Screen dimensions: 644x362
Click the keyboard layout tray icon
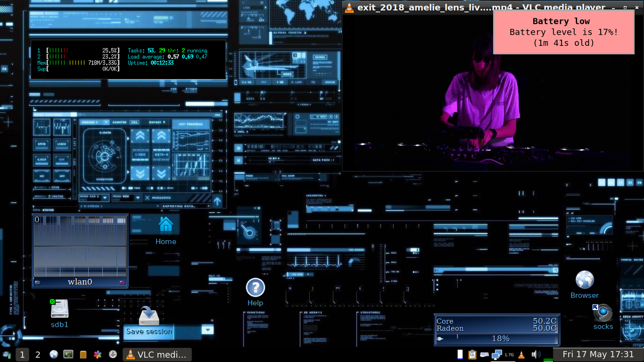coord(484,355)
